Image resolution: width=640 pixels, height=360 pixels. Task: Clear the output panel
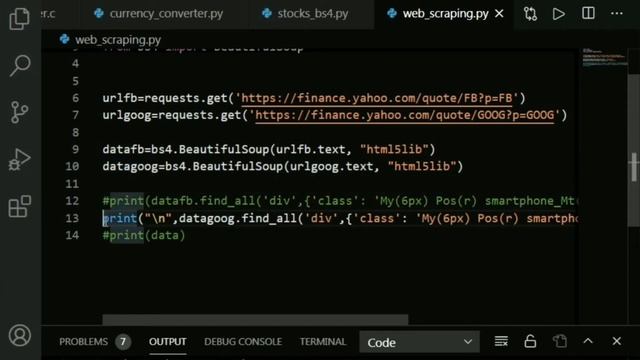tap(501, 341)
